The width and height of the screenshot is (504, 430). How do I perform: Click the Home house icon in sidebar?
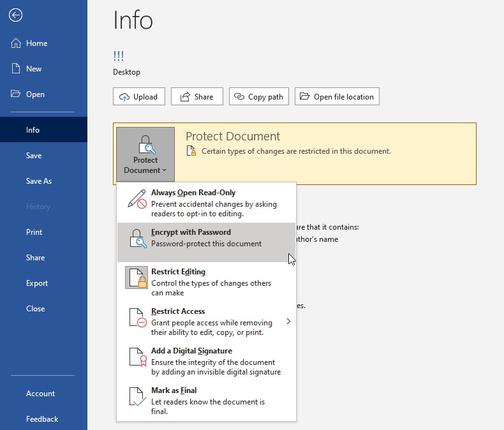click(x=16, y=43)
